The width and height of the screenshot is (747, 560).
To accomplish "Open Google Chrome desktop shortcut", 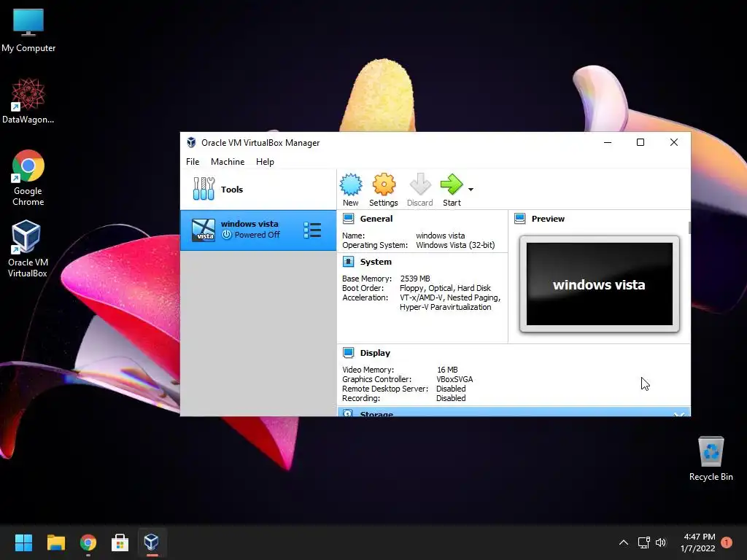I will 28,178.
